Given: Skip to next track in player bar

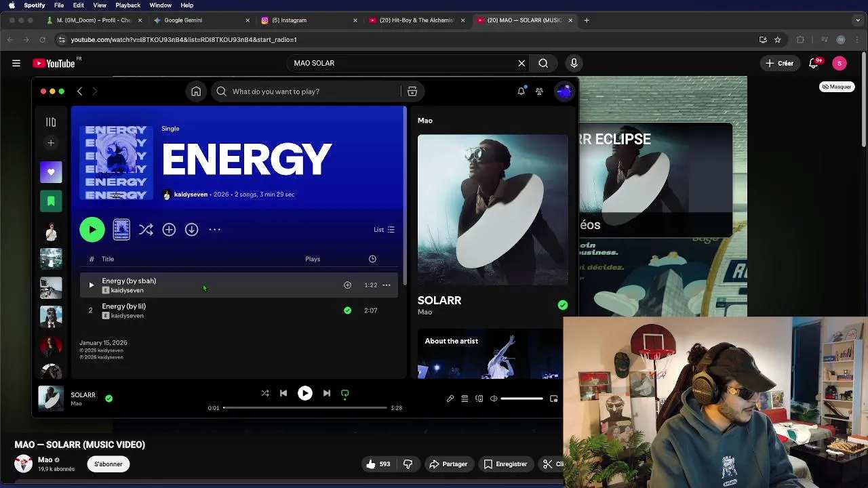Looking at the screenshot, I should (x=327, y=393).
